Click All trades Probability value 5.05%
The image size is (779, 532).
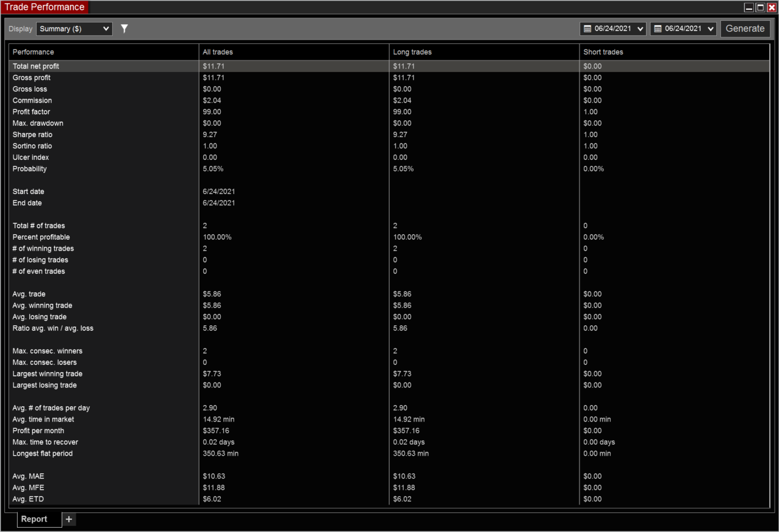213,169
